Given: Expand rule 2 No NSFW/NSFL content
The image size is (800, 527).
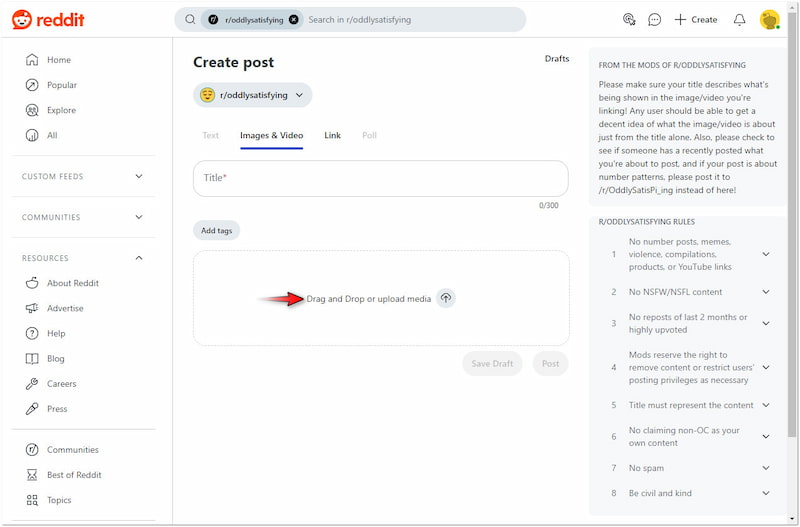Looking at the screenshot, I should coord(766,292).
